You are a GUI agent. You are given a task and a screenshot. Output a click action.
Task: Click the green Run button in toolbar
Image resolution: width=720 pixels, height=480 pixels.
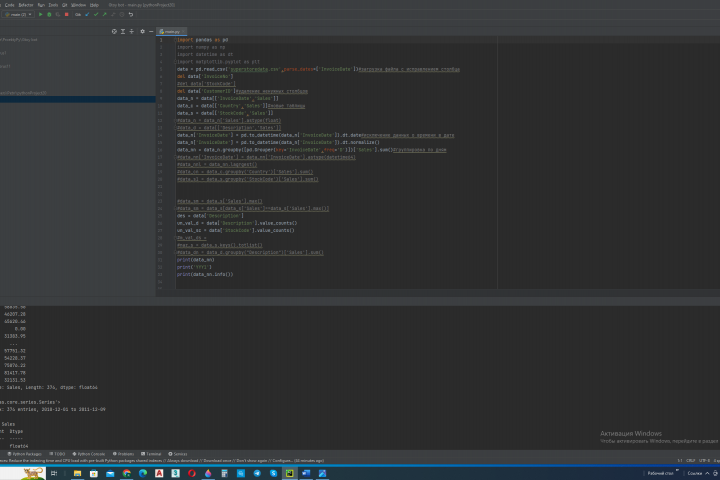click(41, 15)
